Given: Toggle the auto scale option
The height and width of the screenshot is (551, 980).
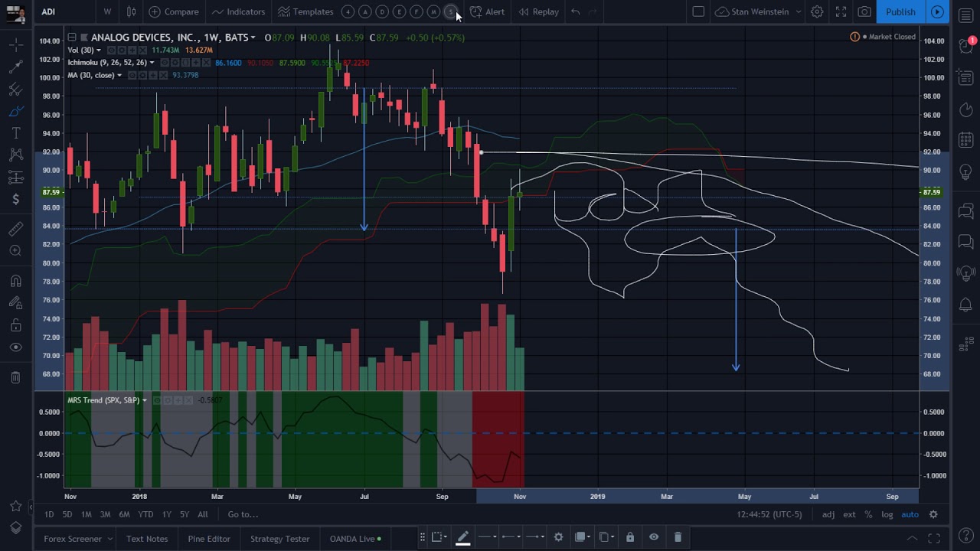Looking at the screenshot, I should coord(910,514).
